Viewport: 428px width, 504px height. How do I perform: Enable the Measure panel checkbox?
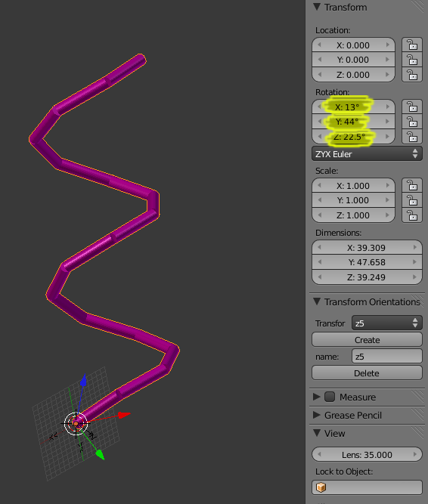330,397
